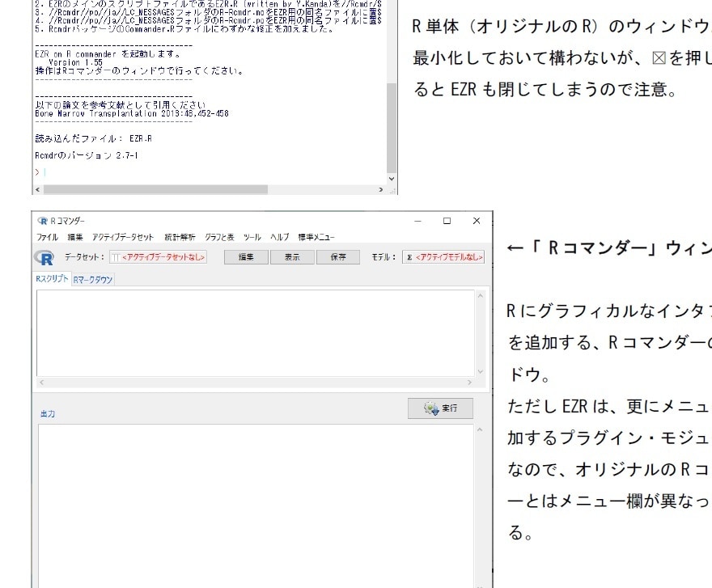
Task: Click the 編集 dataset button in the toolbar
Action: (x=246, y=257)
